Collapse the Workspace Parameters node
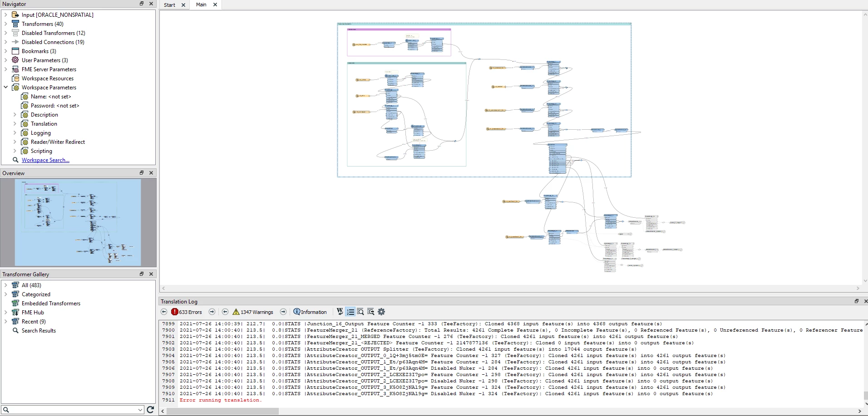The height and width of the screenshot is (416, 868). click(5, 87)
